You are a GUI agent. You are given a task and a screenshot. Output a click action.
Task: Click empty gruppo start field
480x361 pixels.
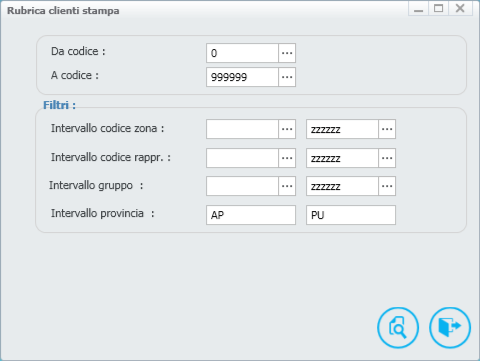point(242,186)
